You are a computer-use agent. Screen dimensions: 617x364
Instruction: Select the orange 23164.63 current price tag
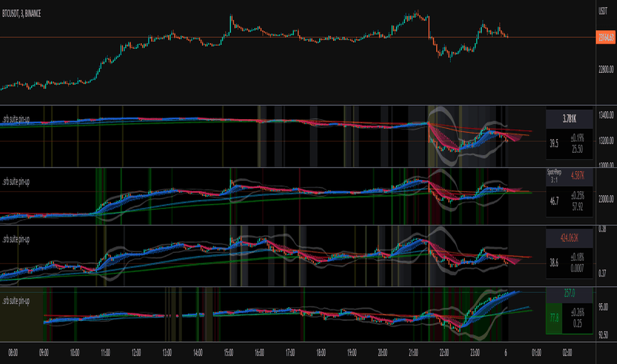606,37
